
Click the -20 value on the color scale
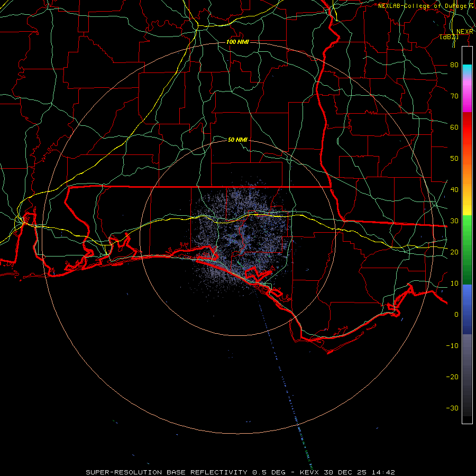click(x=452, y=377)
